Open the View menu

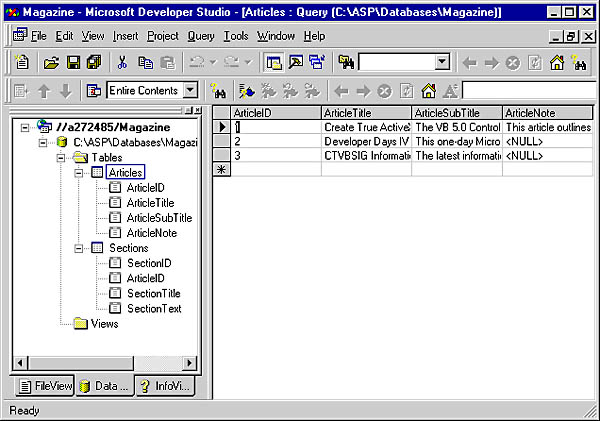pyautogui.click(x=93, y=36)
